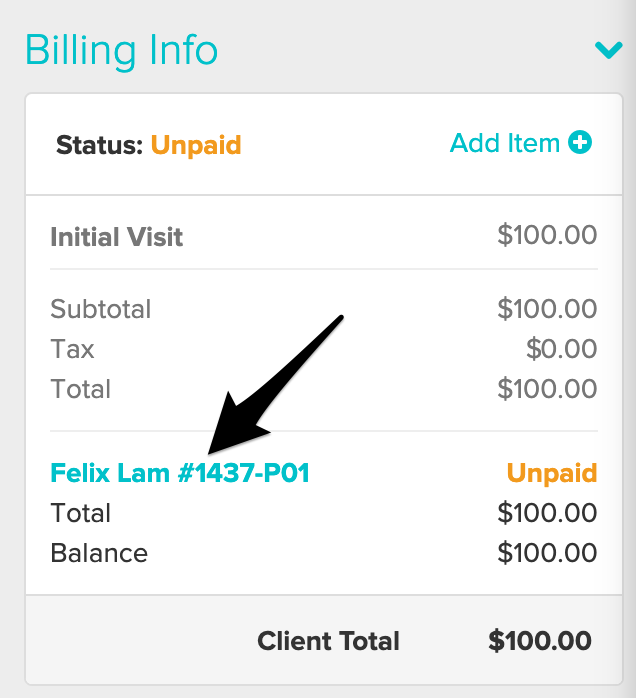The image size is (636, 698).
Task: Collapse the Billing Info section chevron
Action: [608, 49]
